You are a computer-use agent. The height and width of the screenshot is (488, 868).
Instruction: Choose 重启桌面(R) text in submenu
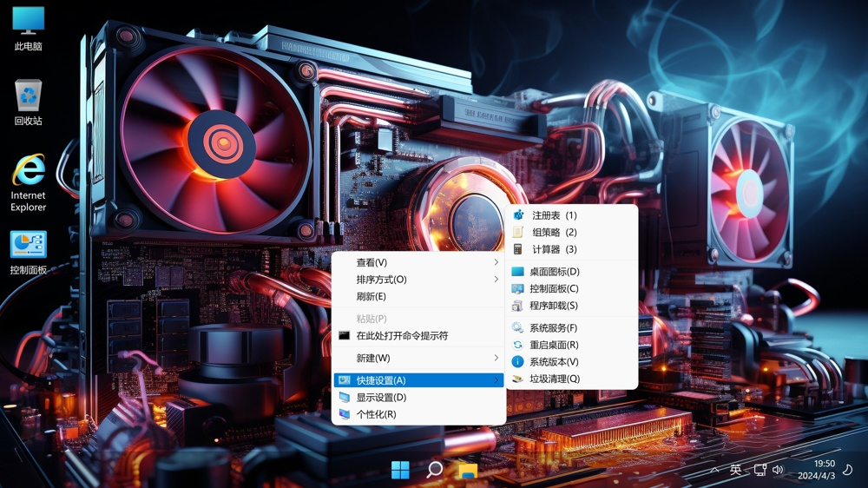pyautogui.click(x=554, y=345)
